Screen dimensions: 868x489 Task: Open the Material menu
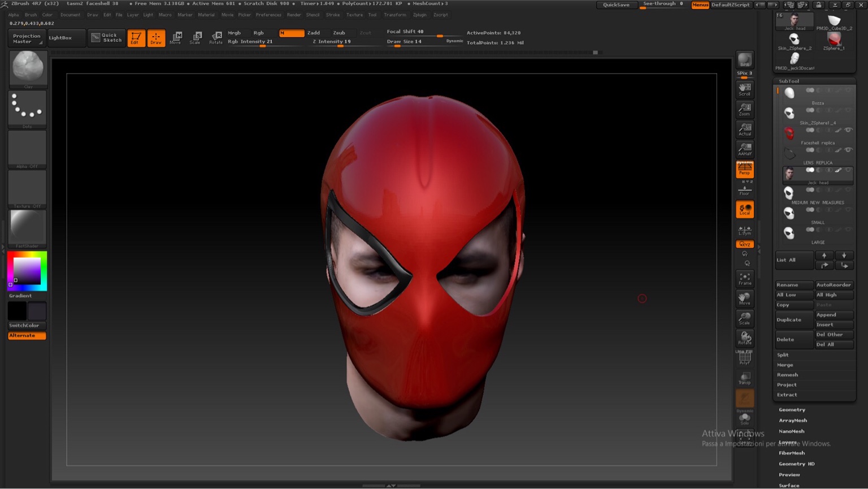coord(206,15)
